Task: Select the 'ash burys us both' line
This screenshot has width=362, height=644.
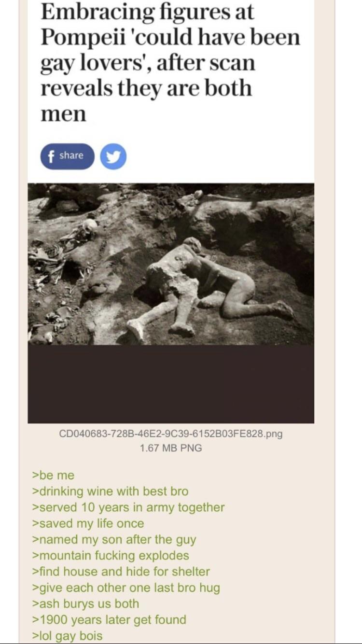Action: point(85,604)
